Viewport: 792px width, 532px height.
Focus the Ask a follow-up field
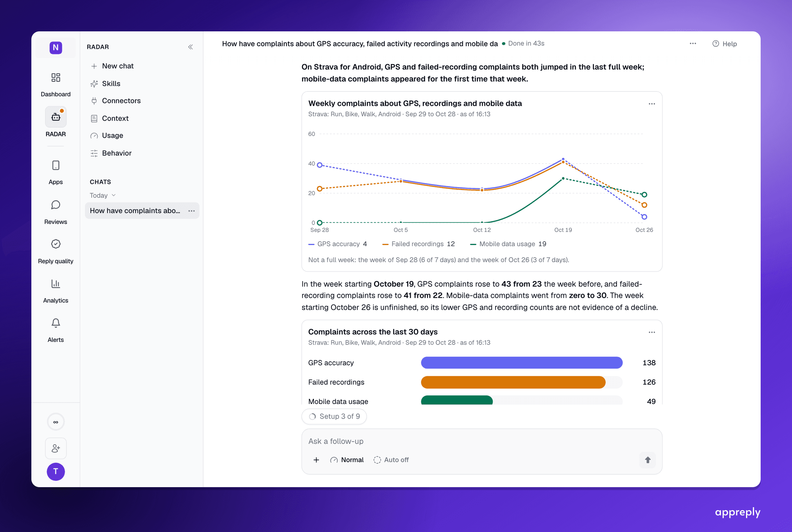click(481, 441)
